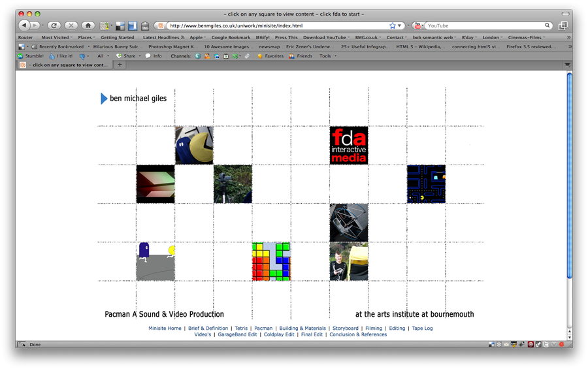The width and height of the screenshot is (588, 369).
Task: Open the Places bookmarks dropdown
Action: pyautogui.click(x=87, y=37)
